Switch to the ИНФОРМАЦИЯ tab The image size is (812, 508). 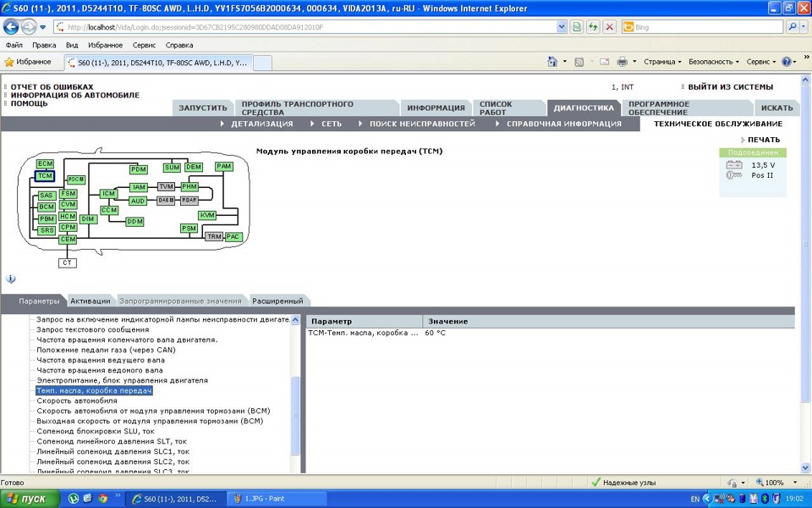pyautogui.click(x=436, y=108)
